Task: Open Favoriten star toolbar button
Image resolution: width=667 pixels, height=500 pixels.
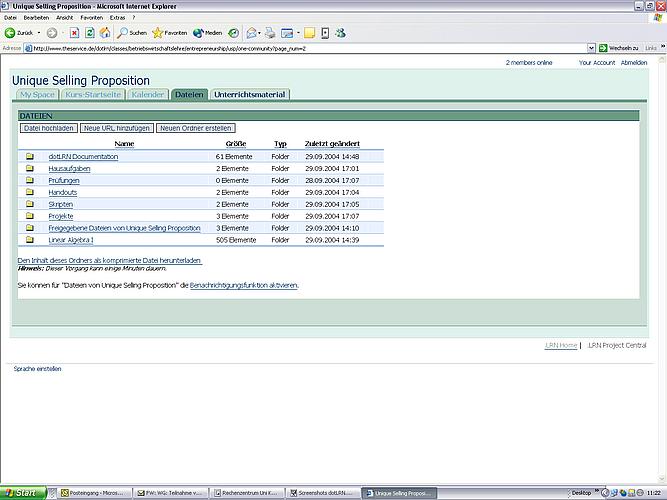Action: [170, 33]
